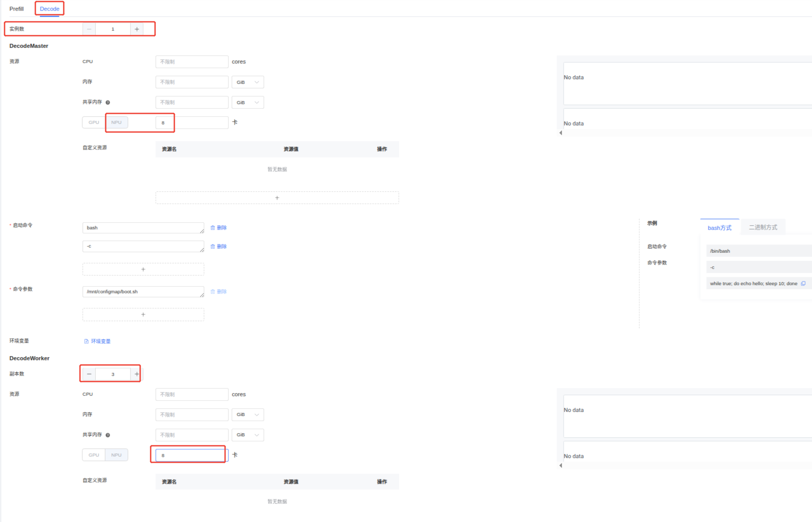Screen dimensions: 812x522
Task: Click delete icon next to -c command
Action: tap(213, 246)
